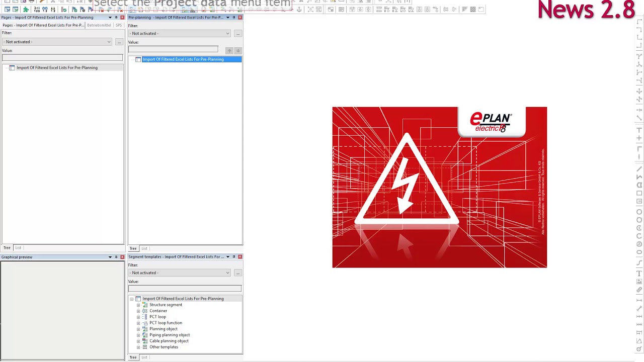Click the PCT loop template icon
Viewport: 644px width, 362px height.
coord(145,317)
